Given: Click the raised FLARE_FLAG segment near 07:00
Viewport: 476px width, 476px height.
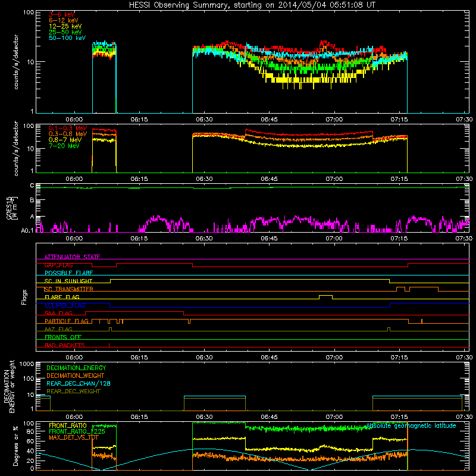Looking at the screenshot, I should click(x=325, y=295).
